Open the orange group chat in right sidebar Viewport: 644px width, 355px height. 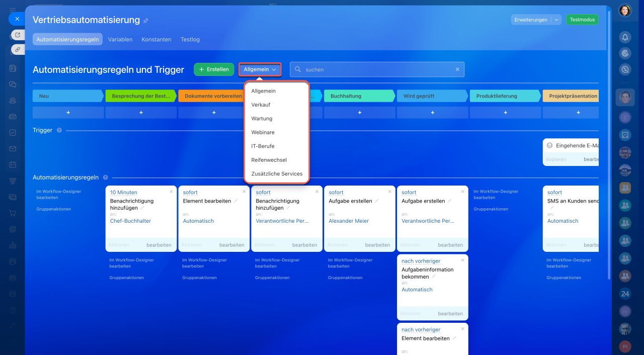point(625,188)
